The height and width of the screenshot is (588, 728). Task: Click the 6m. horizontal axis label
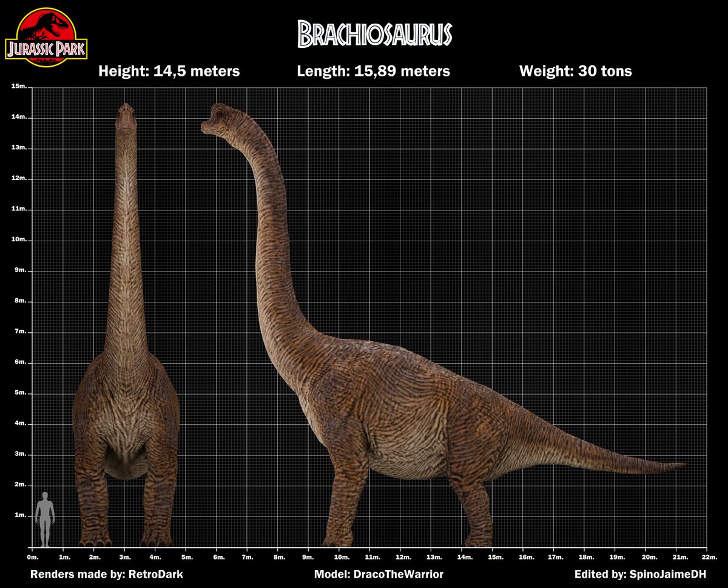tap(218, 556)
